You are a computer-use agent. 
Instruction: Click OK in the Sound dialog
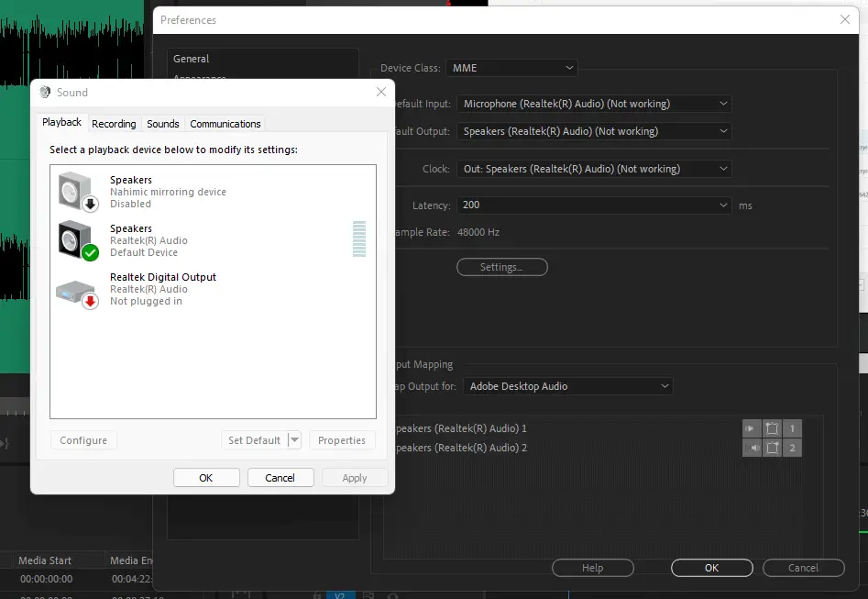pos(206,478)
